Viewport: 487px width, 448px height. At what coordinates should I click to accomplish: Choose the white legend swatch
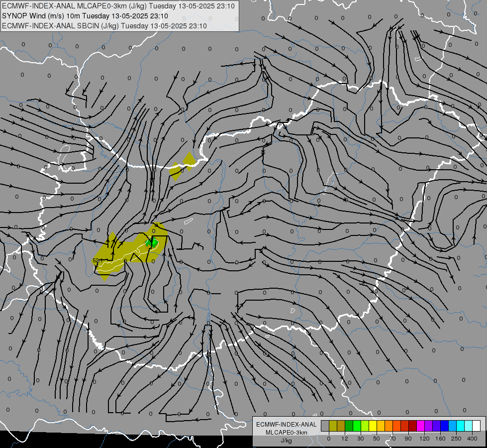click(477, 426)
